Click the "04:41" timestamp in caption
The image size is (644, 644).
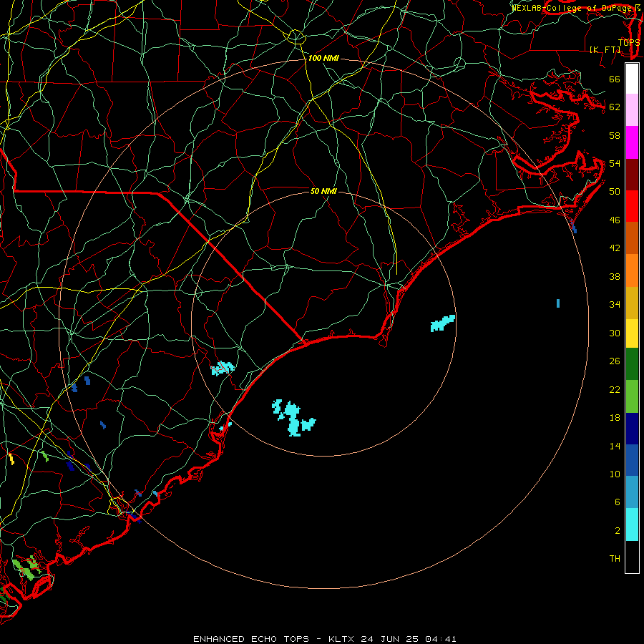[x=441, y=639]
